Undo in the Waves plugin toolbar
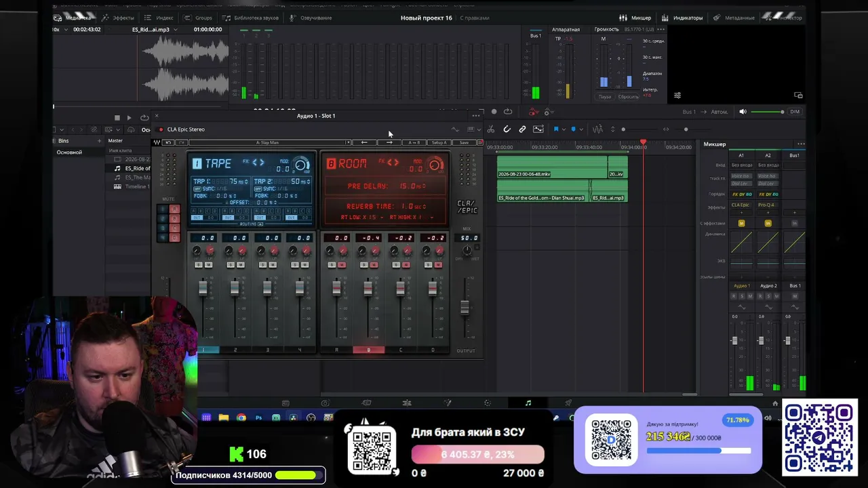Viewport: 868px width, 488px height. [x=169, y=142]
